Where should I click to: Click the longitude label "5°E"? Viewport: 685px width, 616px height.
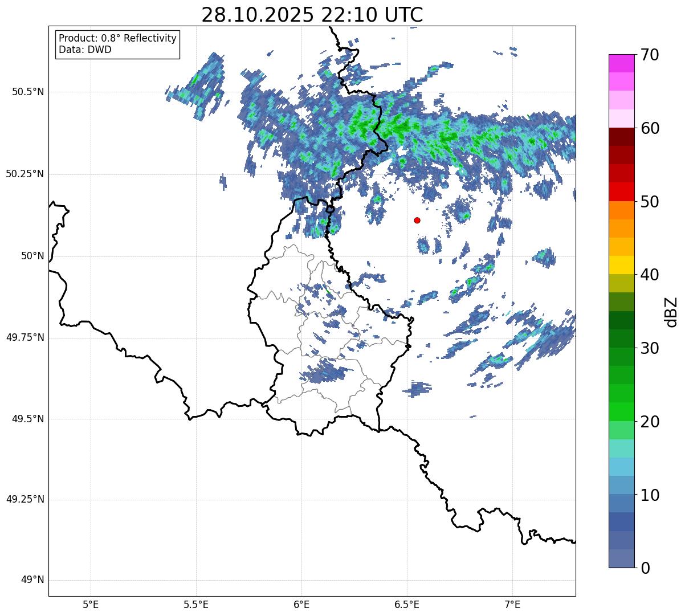click(91, 605)
